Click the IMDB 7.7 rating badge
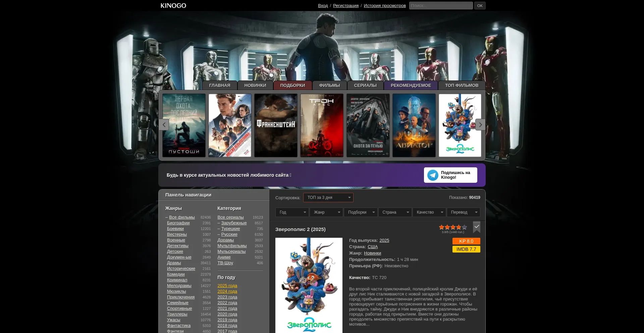This screenshot has width=644, height=333. [x=466, y=249]
